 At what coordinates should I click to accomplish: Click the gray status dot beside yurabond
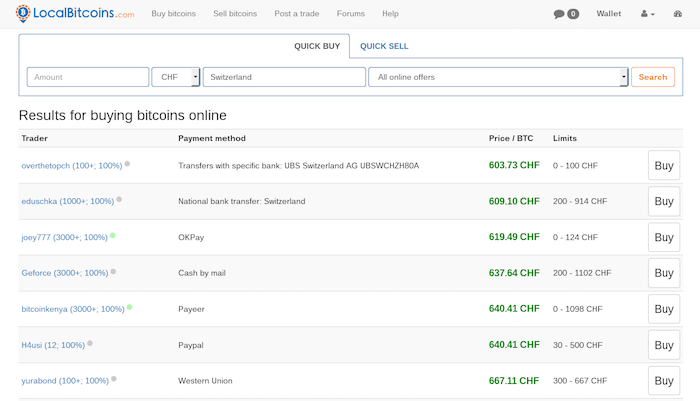(114, 379)
